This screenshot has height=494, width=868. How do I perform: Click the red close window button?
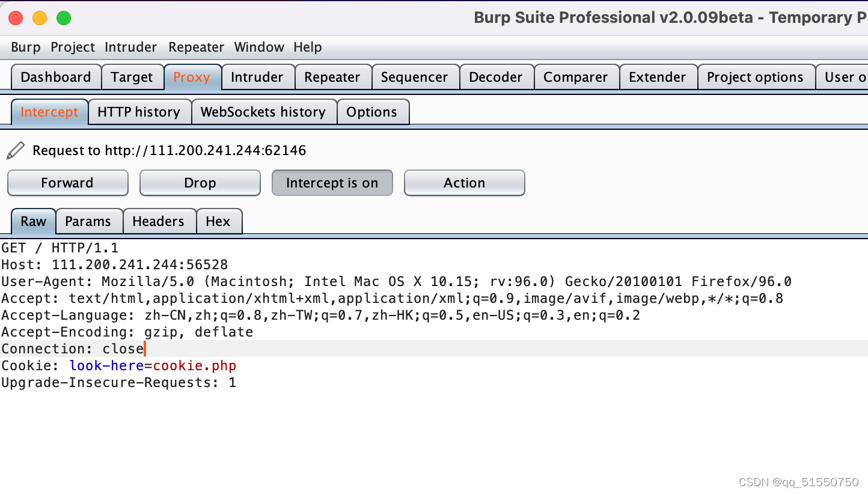[16, 18]
